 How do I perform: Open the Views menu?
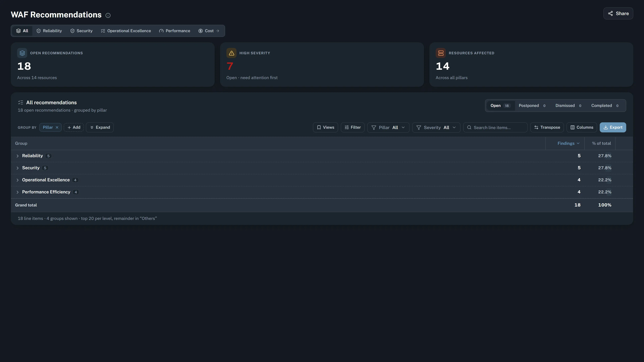coord(326,127)
